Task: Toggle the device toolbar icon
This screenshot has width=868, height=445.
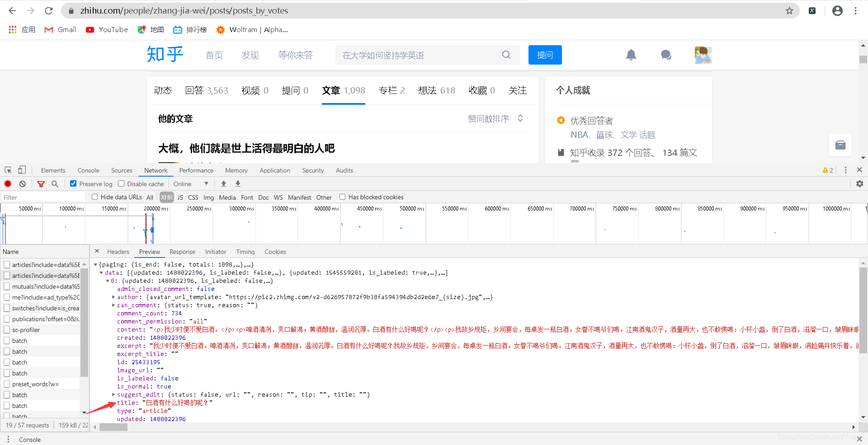Action: [22, 170]
